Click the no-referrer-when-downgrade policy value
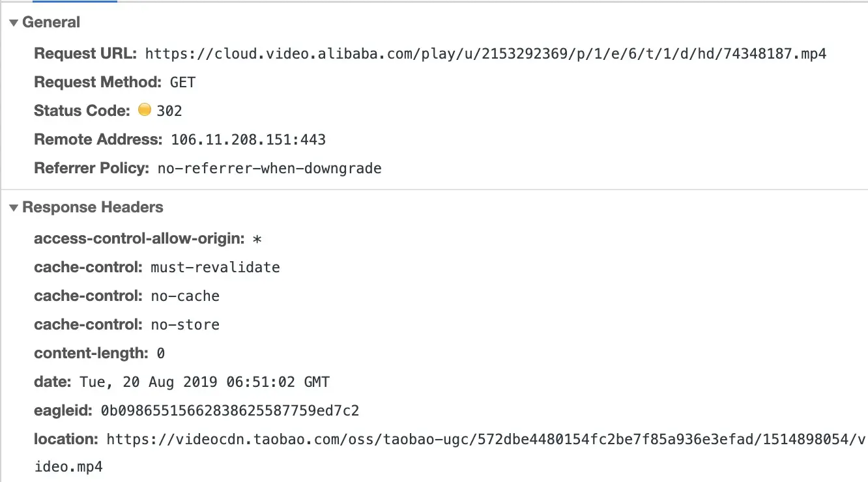 click(x=270, y=168)
